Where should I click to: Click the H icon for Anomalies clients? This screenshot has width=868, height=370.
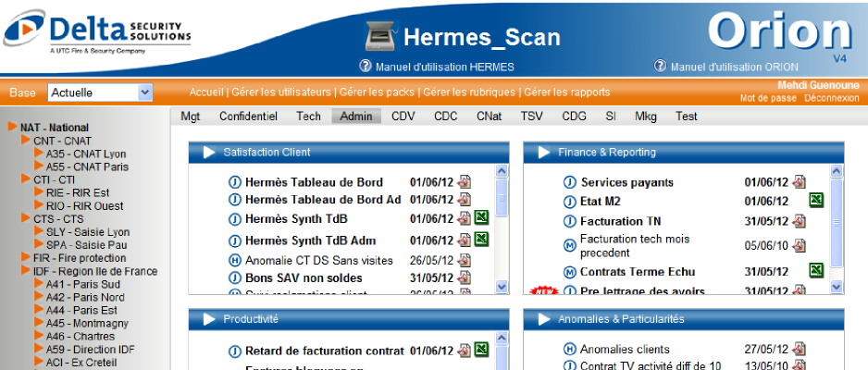click(x=570, y=350)
